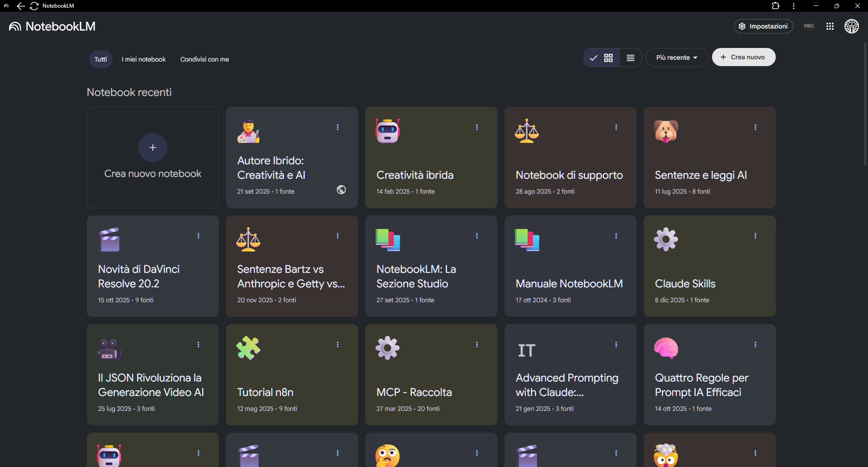Open the browser extensions puzzle icon
868x467 pixels.
pos(775,6)
